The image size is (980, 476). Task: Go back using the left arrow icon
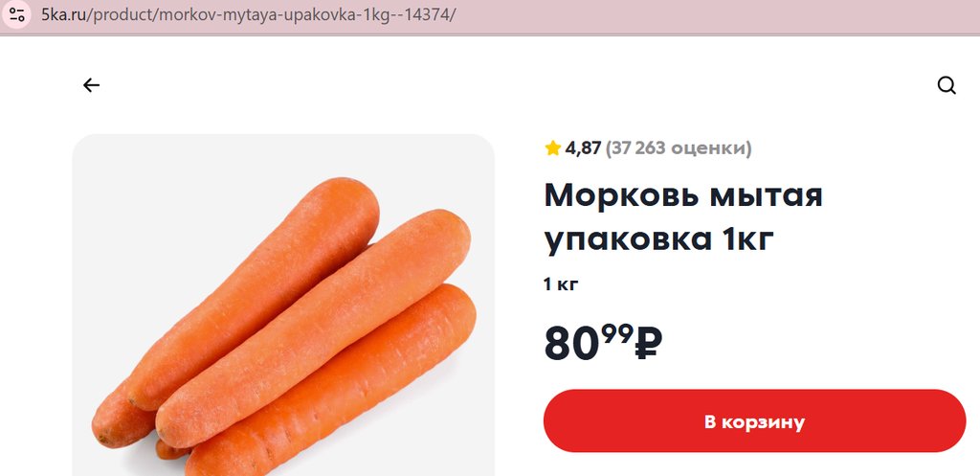click(91, 85)
